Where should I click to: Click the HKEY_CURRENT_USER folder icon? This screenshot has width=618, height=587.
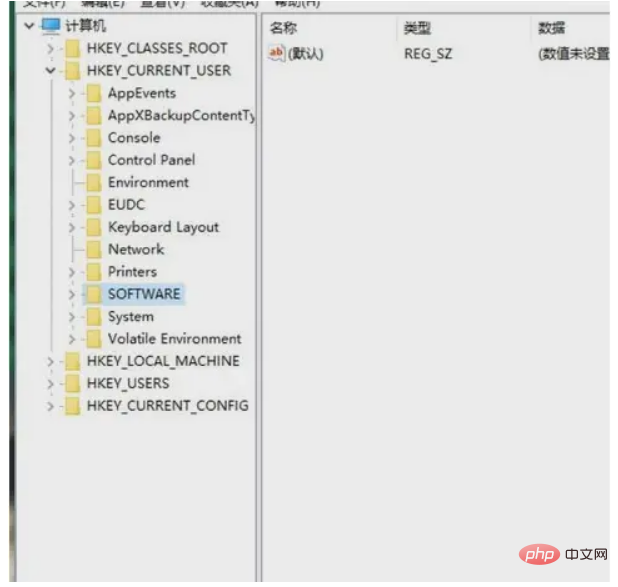[73, 71]
